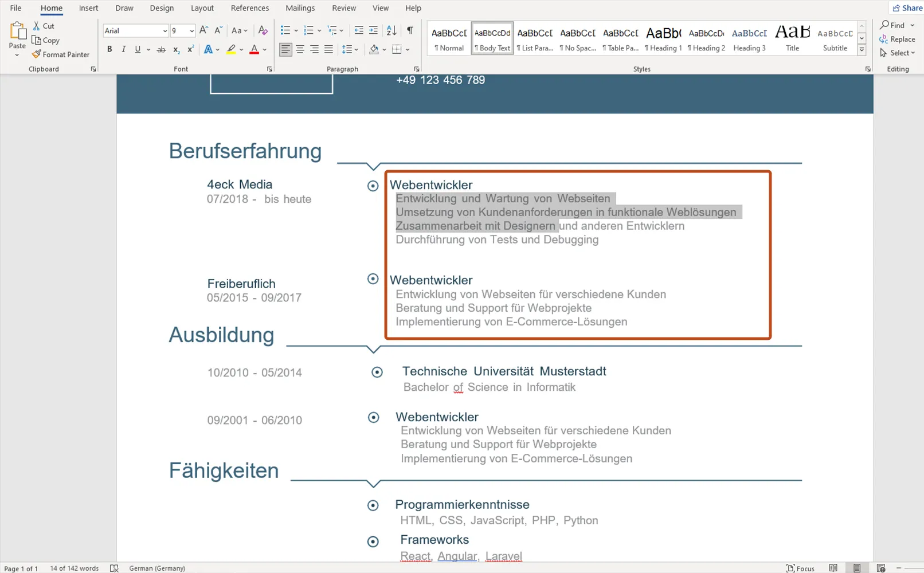Screen dimensions: 924x573
Task: Toggle underline formatting
Action: click(x=138, y=49)
